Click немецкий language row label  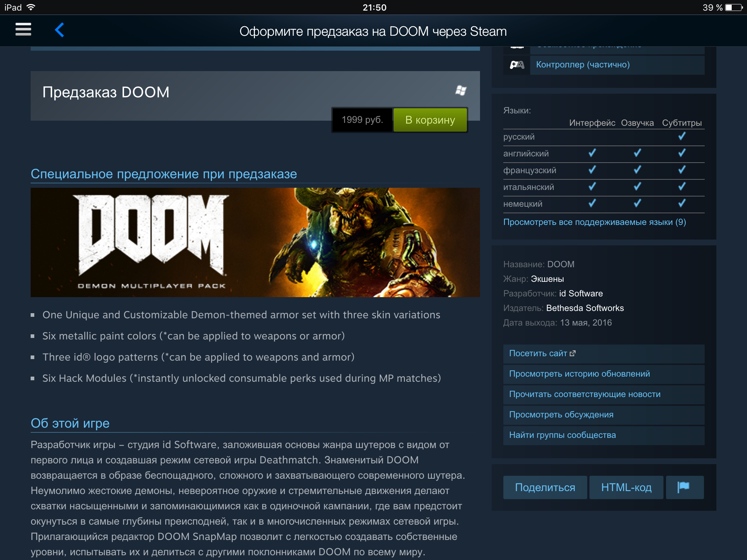pos(523,204)
